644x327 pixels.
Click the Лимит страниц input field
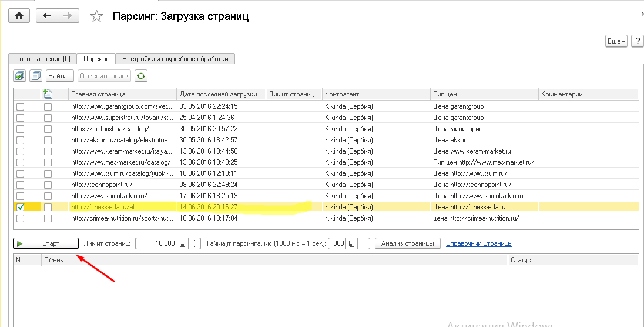point(156,243)
